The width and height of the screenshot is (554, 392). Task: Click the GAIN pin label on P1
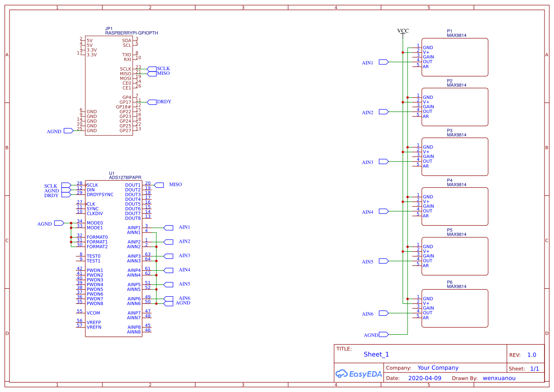coord(428,57)
